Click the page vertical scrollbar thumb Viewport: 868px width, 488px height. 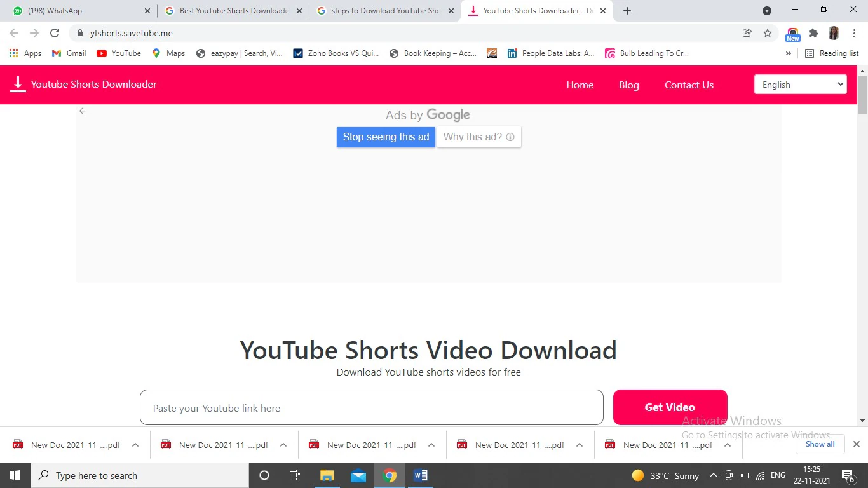(862, 95)
